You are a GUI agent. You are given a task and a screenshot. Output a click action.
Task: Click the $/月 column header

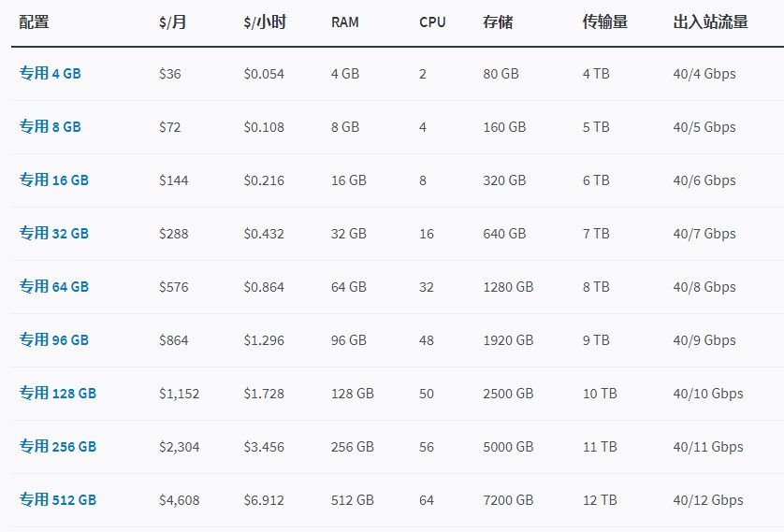click(173, 22)
